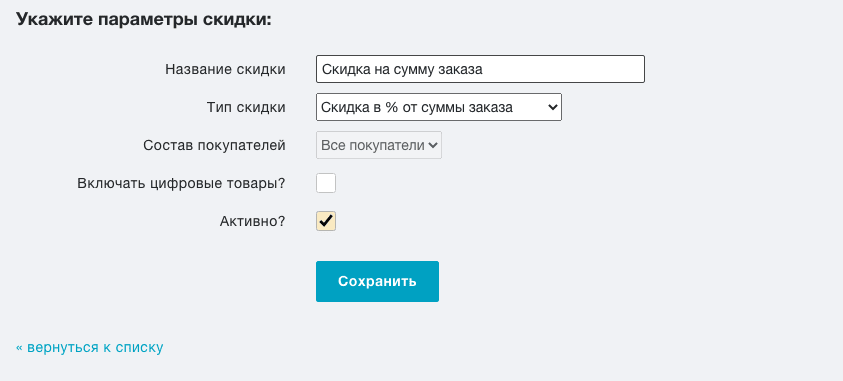
Task: Click the «Активно?» label text
Action: (253, 221)
